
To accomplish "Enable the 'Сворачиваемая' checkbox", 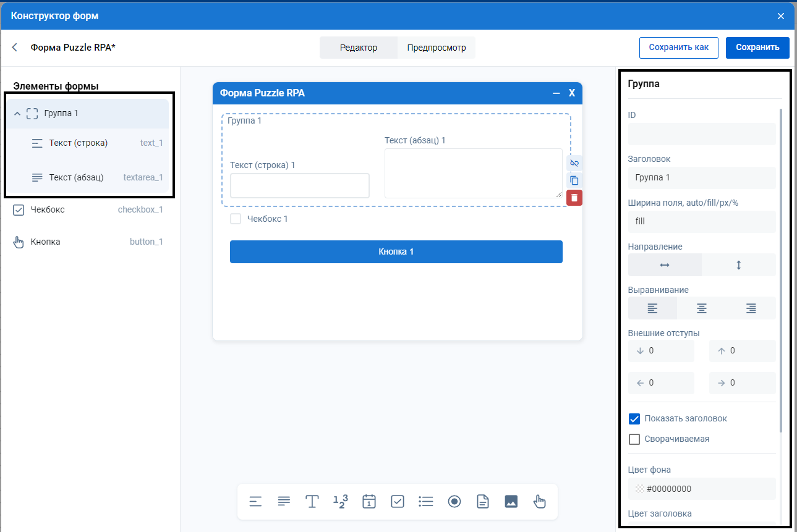I will tap(634, 439).
